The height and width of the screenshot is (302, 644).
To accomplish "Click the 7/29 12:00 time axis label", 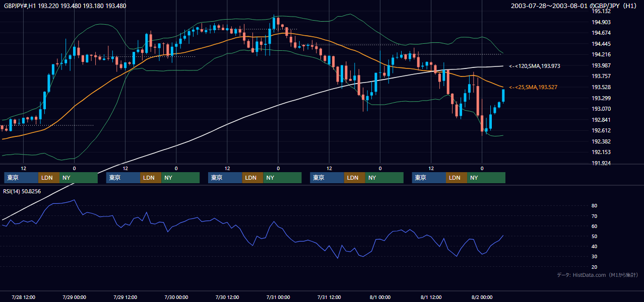I will click(125, 297).
